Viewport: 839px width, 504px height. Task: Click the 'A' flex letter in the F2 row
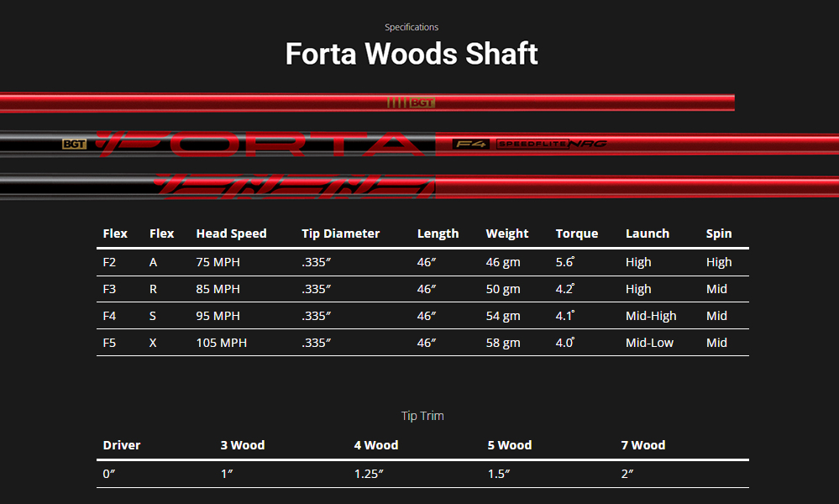(x=153, y=262)
